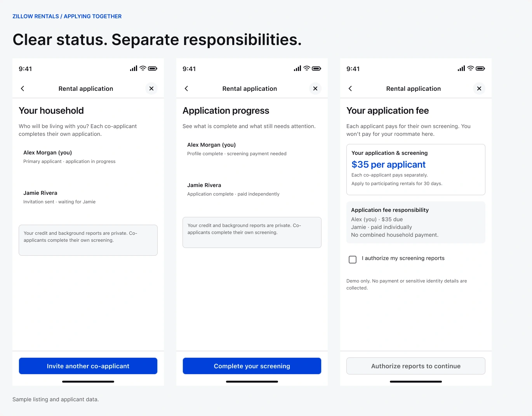Image resolution: width=532 pixels, height=416 pixels.
Task: Select Jamie Rivera invitation sent row
Action: (x=88, y=197)
